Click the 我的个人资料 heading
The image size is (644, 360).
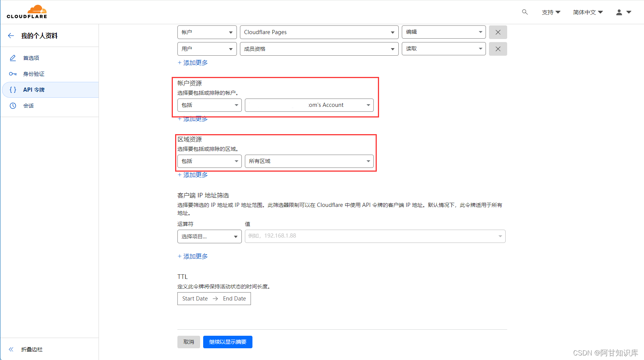[x=39, y=36]
